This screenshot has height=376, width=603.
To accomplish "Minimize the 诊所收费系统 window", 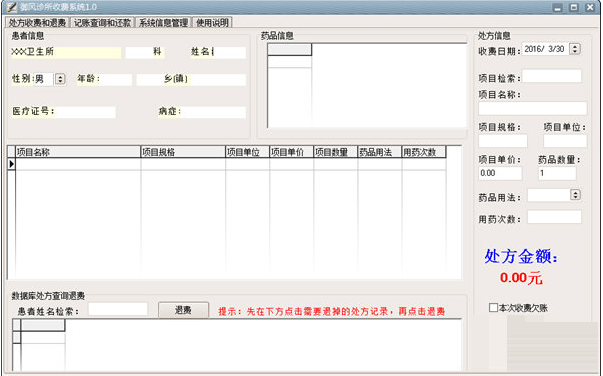I will (x=558, y=7).
